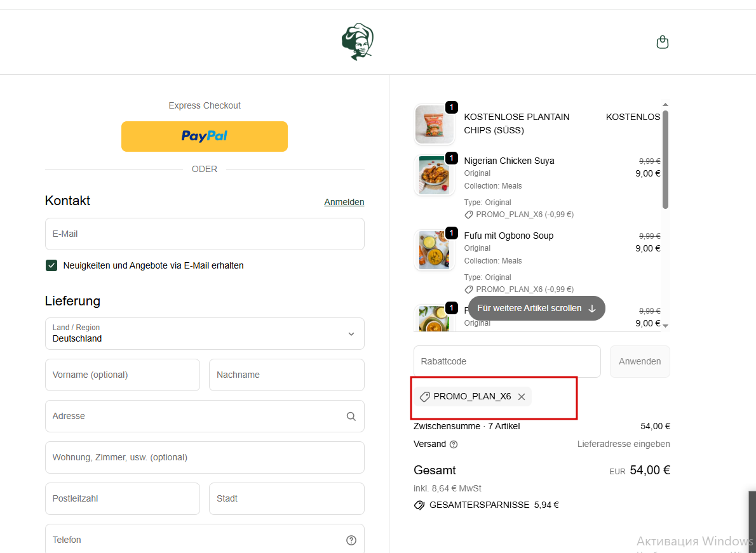Click the Fufu mit Ogbono Soup name
Viewport: 756px width, 553px height.
point(509,236)
